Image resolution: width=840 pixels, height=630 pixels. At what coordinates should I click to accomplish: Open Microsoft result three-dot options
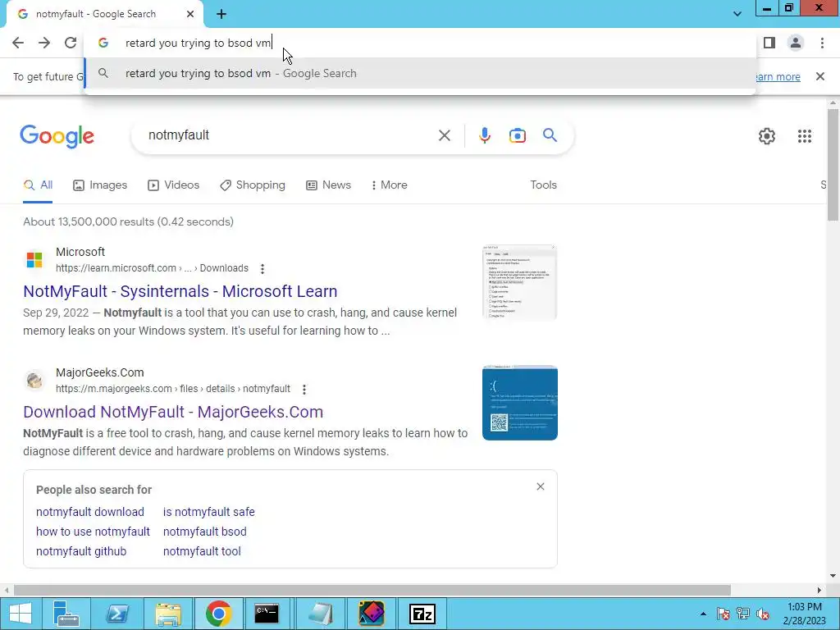click(x=262, y=268)
